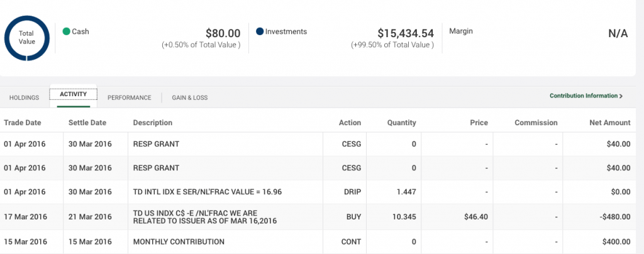Viewport: 644px width, 254px height.
Task: Click the Description column header
Action: point(153,122)
